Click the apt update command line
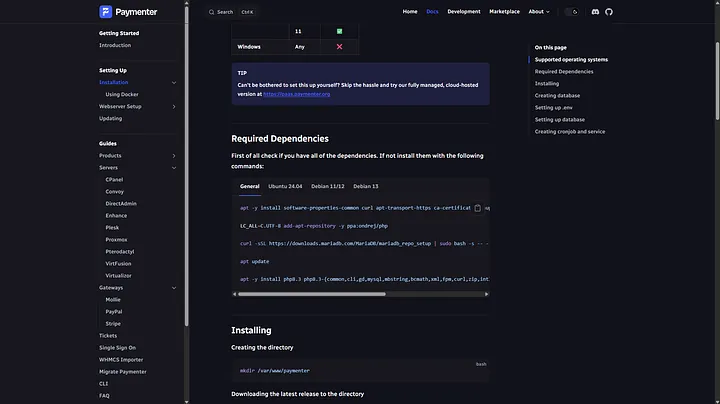The height and width of the screenshot is (404, 720). (x=254, y=262)
